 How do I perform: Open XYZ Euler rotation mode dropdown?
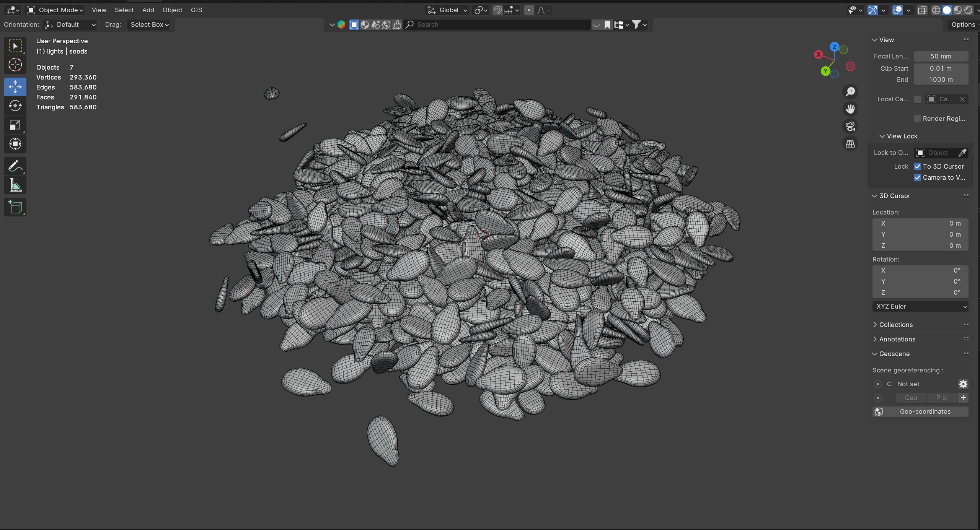pyautogui.click(x=920, y=306)
